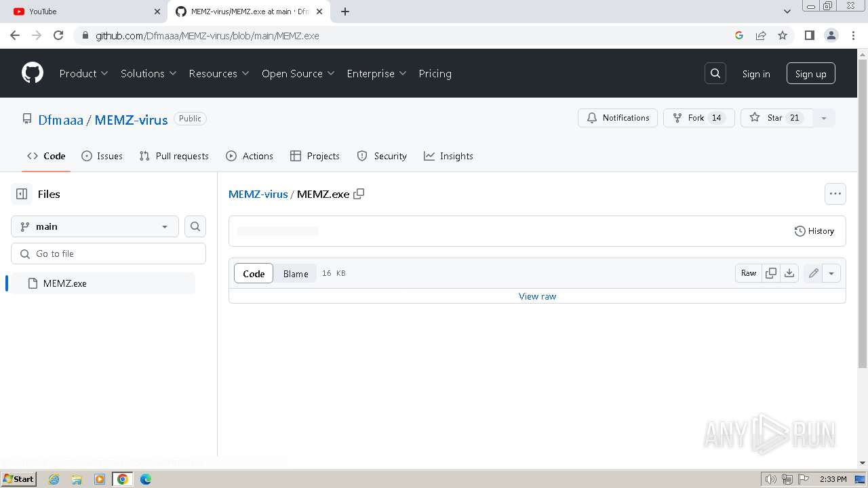The height and width of the screenshot is (488, 868).
Task: Click the View raw link
Action: coord(537,296)
